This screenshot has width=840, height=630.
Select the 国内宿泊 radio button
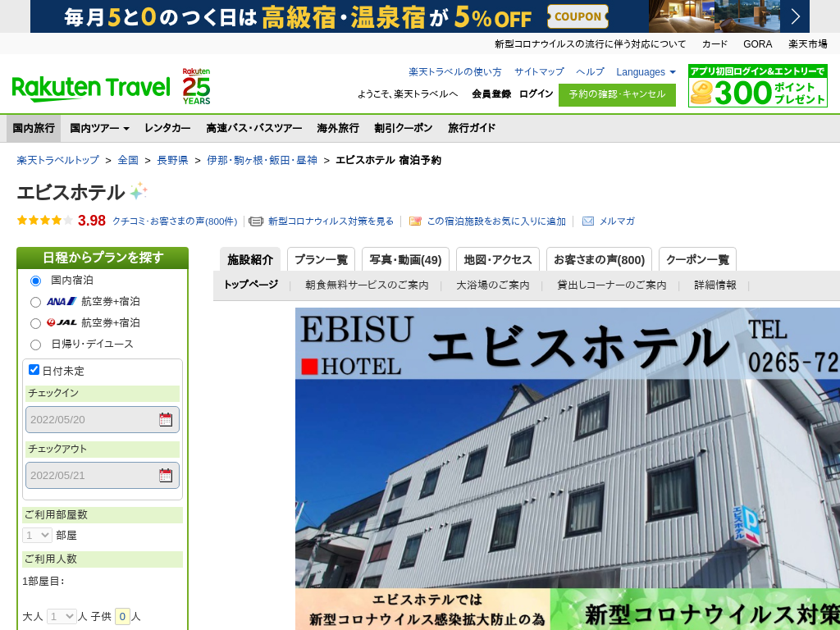pyautogui.click(x=36, y=281)
